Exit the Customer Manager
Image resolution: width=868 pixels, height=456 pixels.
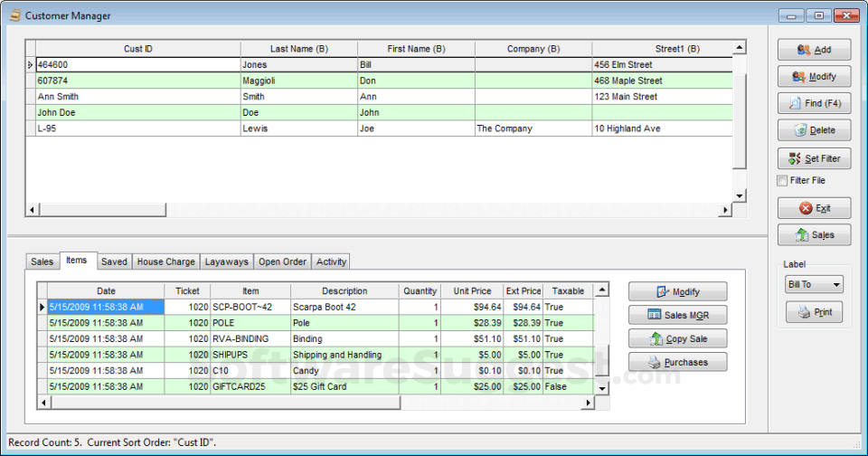(814, 208)
